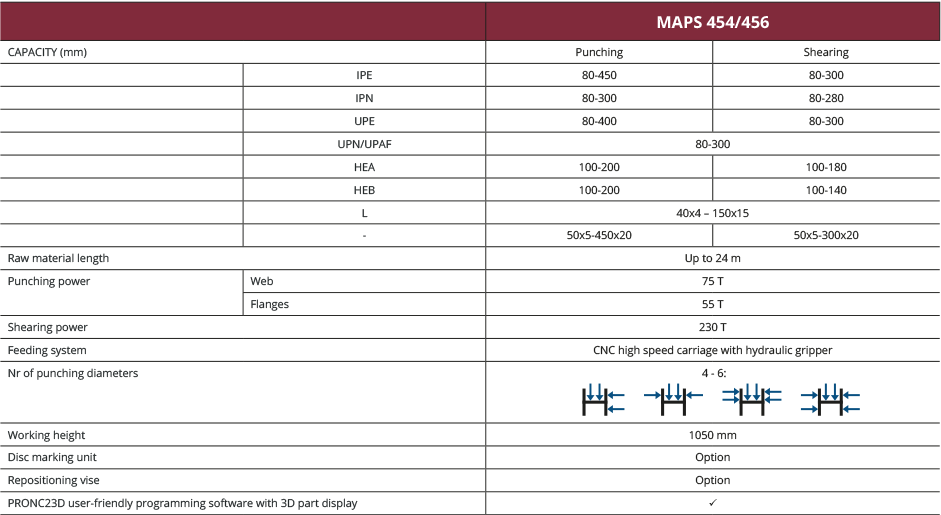This screenshot has width=941, height=515.
Task: Click the punching value 50x5-450x20
Action: tap(599, 235)
